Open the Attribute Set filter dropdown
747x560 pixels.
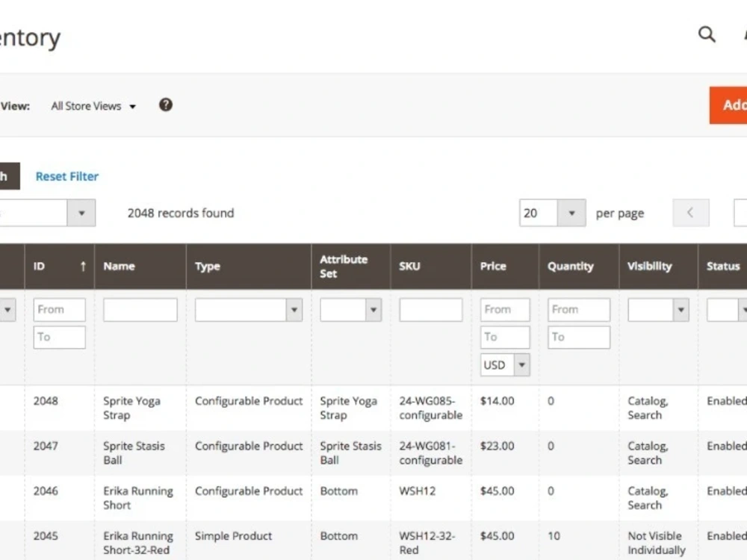tap(351, 310)
